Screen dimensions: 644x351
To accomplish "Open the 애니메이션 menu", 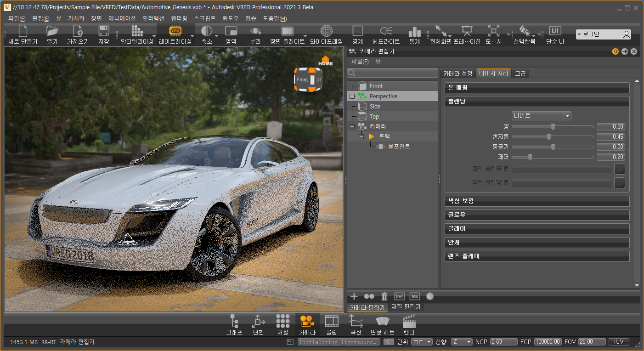I will (x=122, y=19).
